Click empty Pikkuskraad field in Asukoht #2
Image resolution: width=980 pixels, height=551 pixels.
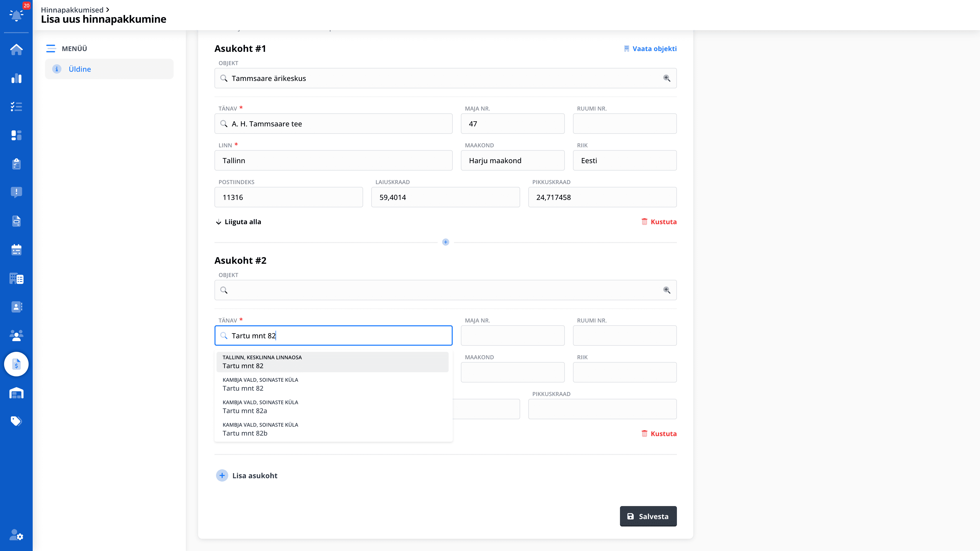[603, 409]
